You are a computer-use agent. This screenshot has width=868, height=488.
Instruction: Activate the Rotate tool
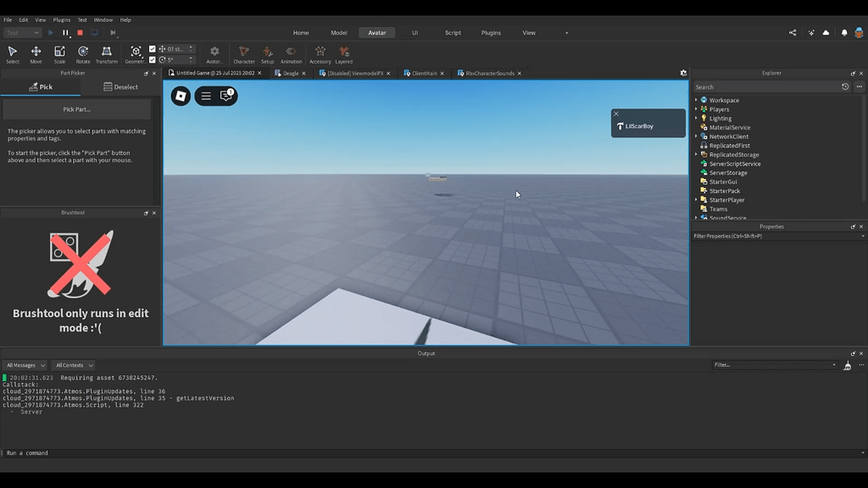tap(83, 54)
